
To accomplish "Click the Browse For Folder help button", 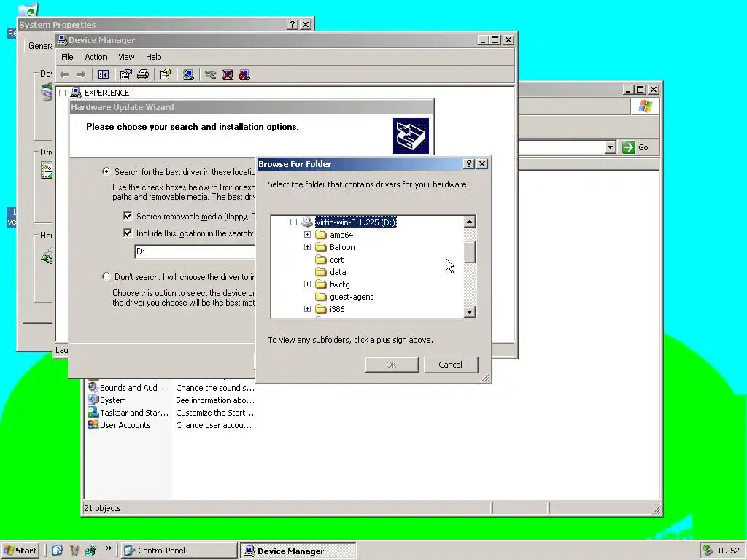I will pos(469,164).
